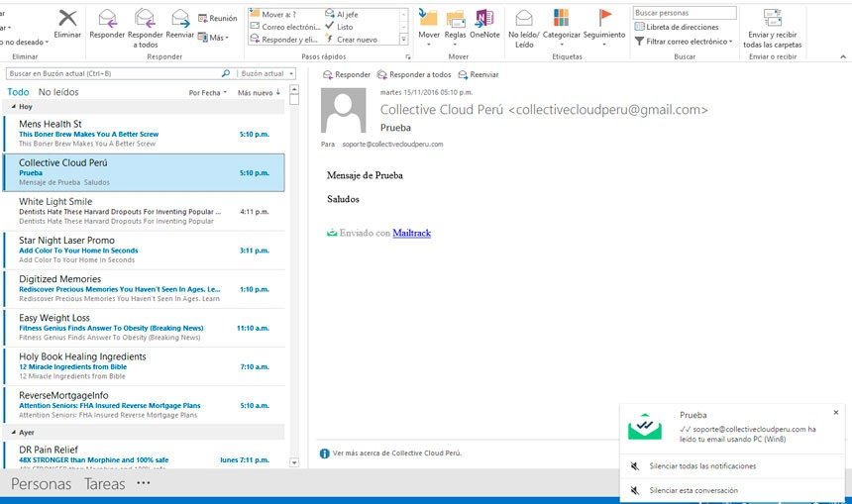Go to Tareas in navigation bar

pyautogui.click(x=104, y=484)
